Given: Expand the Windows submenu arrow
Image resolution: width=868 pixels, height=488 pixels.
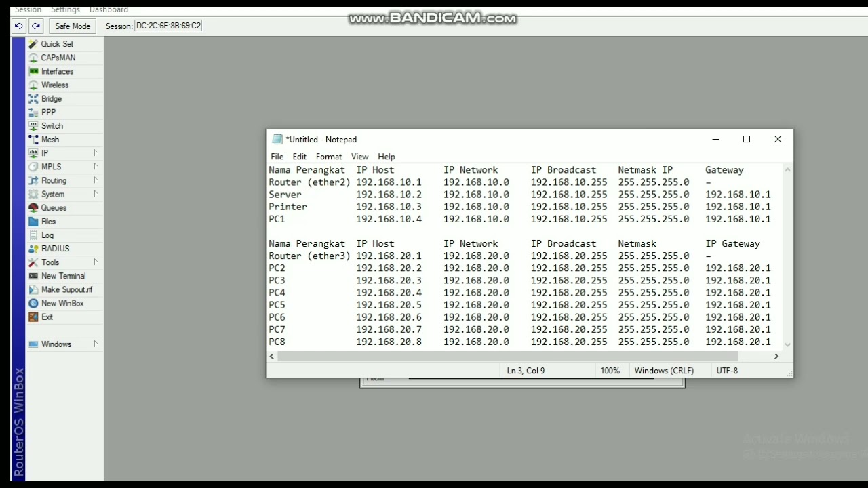Looking at the screenshot, I should 96,344.
